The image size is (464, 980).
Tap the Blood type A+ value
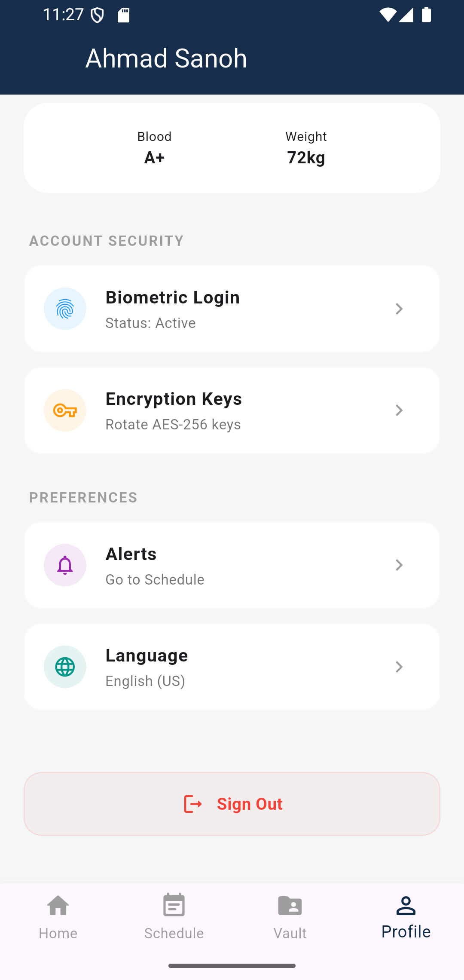[x=154, y=158]
